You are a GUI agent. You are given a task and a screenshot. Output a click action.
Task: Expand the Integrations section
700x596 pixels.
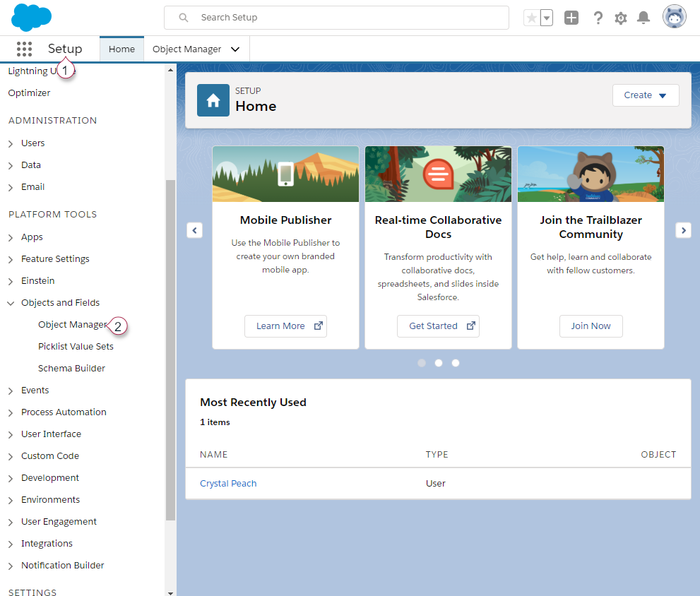pyautogui.click(x=11, y=544)
